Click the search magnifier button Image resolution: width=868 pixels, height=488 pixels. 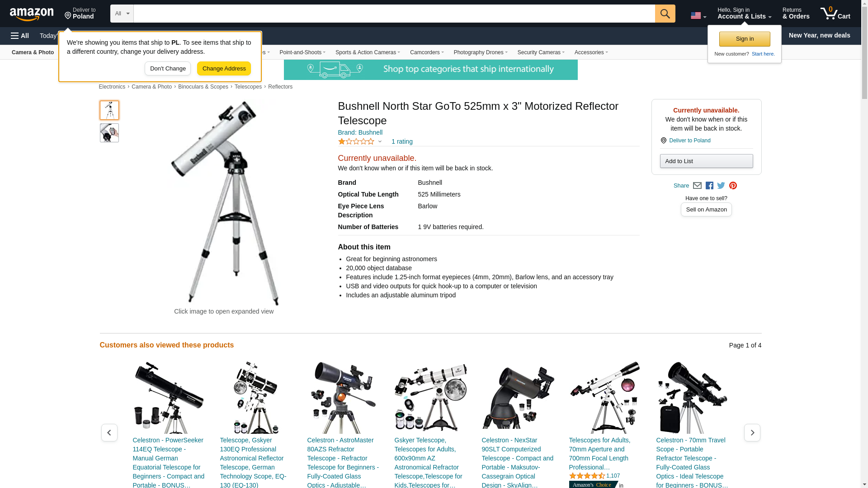coord(665,14)
